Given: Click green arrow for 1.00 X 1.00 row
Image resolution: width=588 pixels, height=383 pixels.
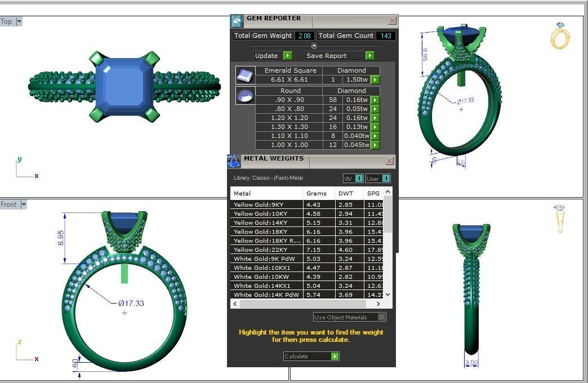Looking at the screenshot, I should point(375,145).
